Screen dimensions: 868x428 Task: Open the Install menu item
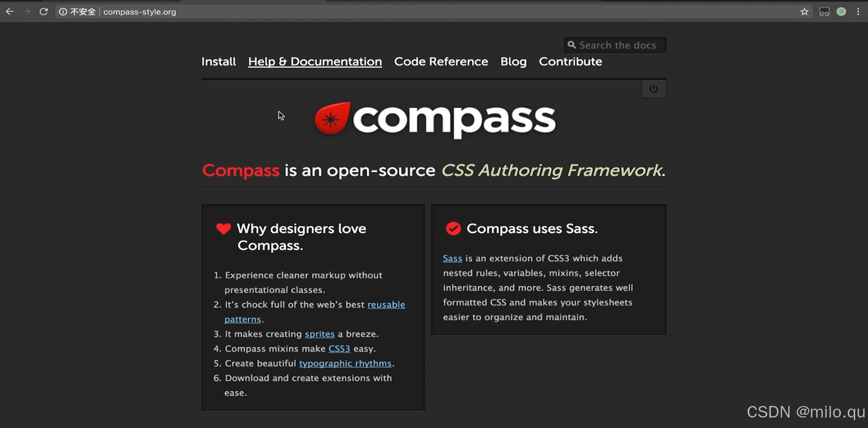pos(219,61)
